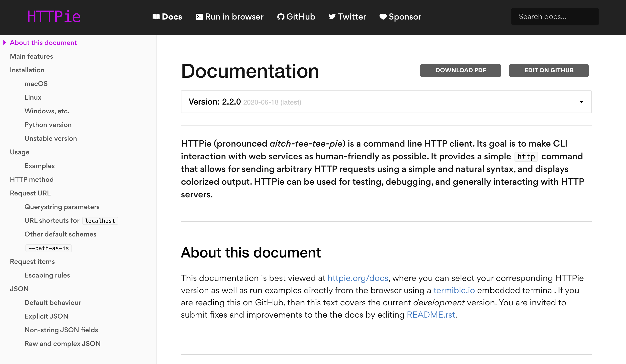Follow the httpie.org/docs link
626x364 pixels.
point(358,278)
